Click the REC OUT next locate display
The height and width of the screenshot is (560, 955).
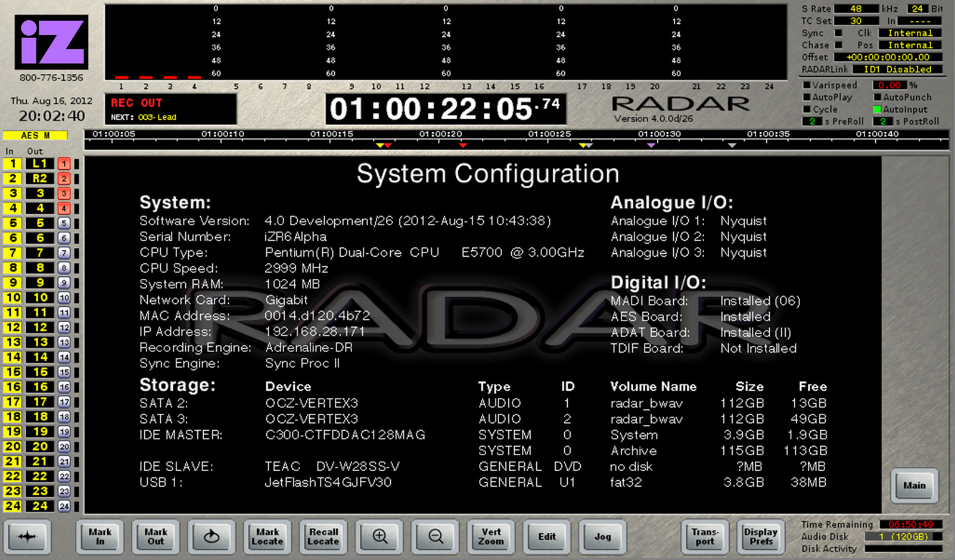coord(171,109)
